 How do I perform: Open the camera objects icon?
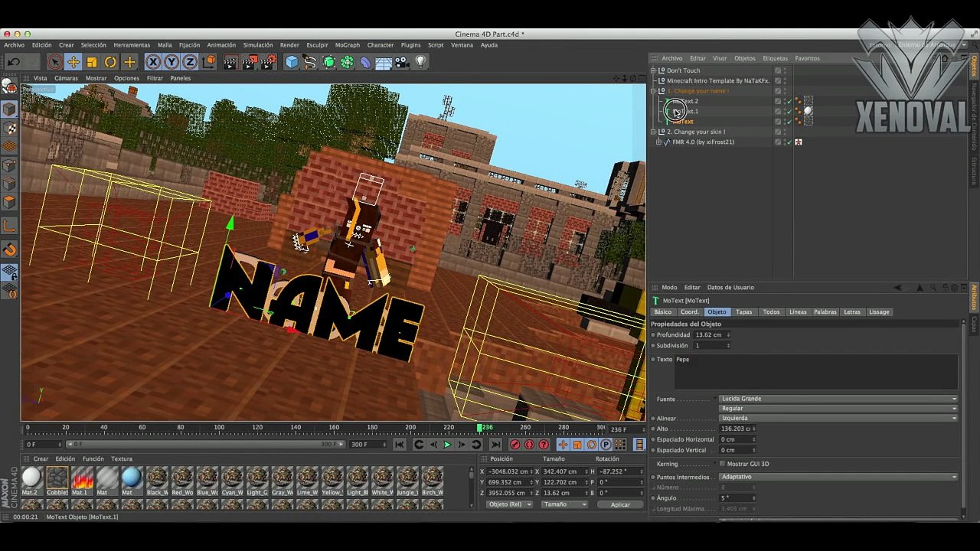click(x=402, y=62)
